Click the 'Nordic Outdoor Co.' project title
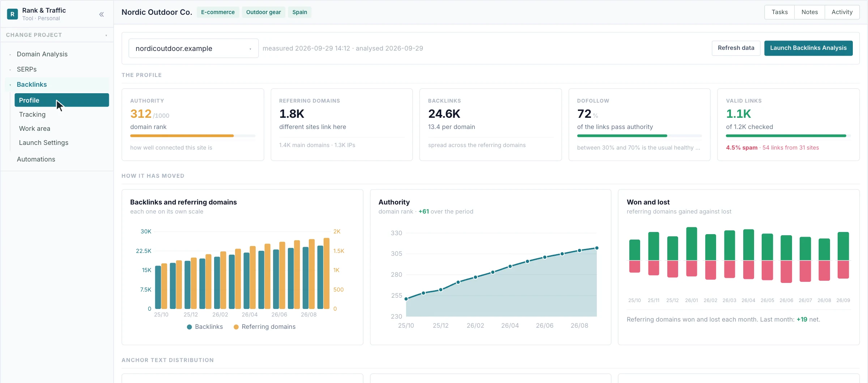Viewport: 868px width, 383px height. pos(157,12)
